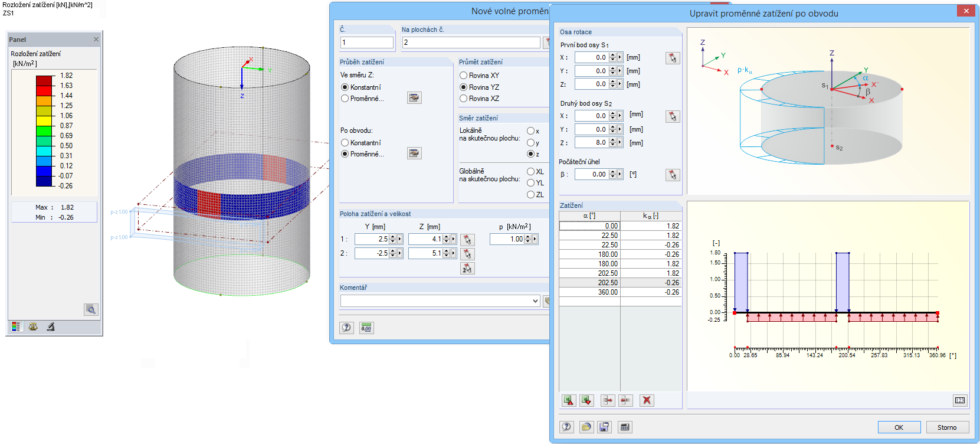The height and width of the screenshot is (444, 980).
Task: Select color scale tab in Panel
Action: tap(16, 327)
